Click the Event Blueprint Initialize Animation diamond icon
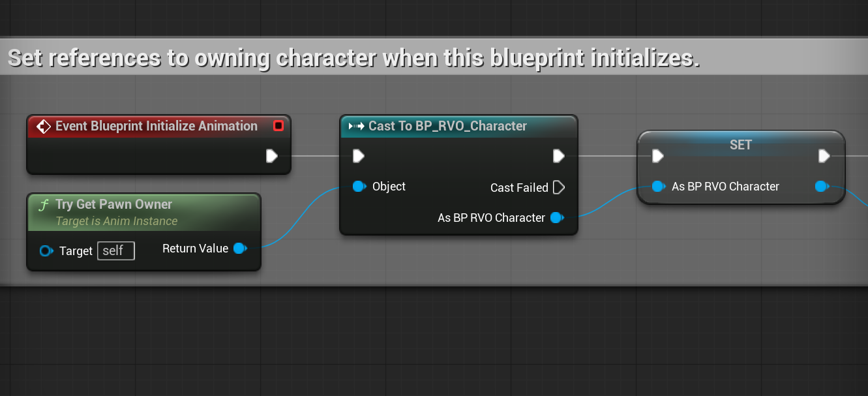868x396 pixels. tap(44, 126)
